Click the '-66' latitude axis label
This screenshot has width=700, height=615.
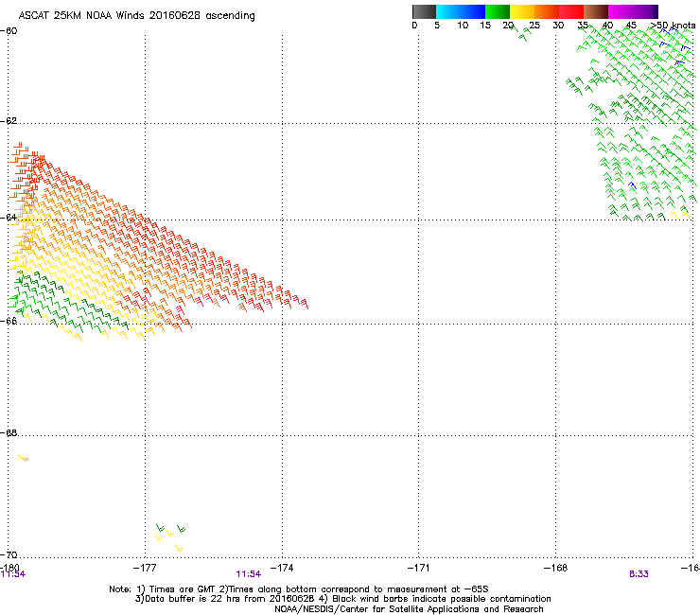(x=9, y=321)
